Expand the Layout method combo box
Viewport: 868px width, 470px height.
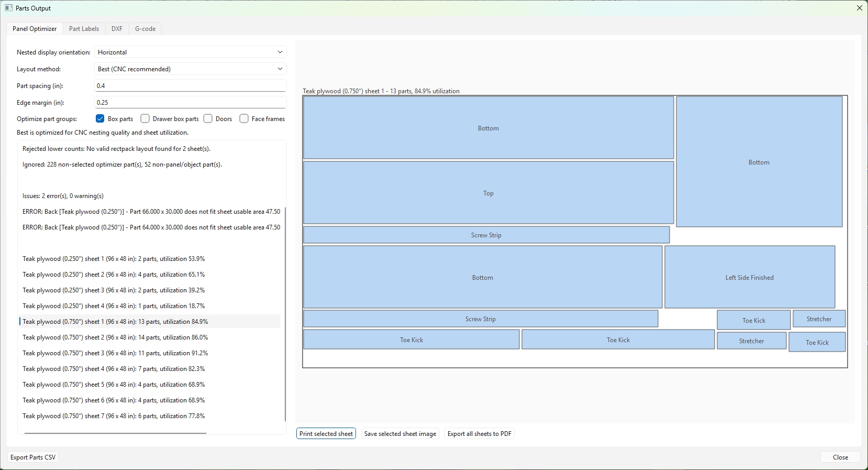tap(190, 69)
